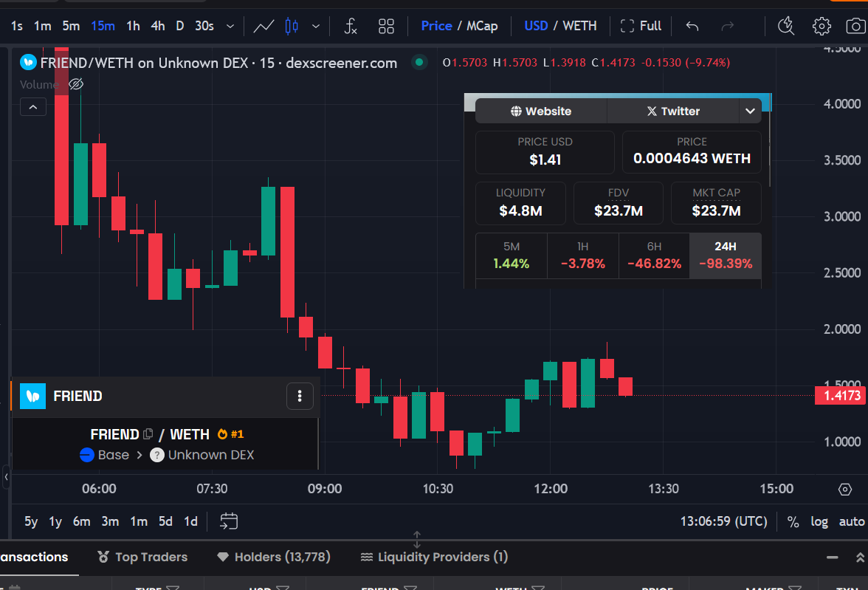The width and height of the screenshot is (868, 590).
Task: Set chart range to 5y
Action: 31,521
